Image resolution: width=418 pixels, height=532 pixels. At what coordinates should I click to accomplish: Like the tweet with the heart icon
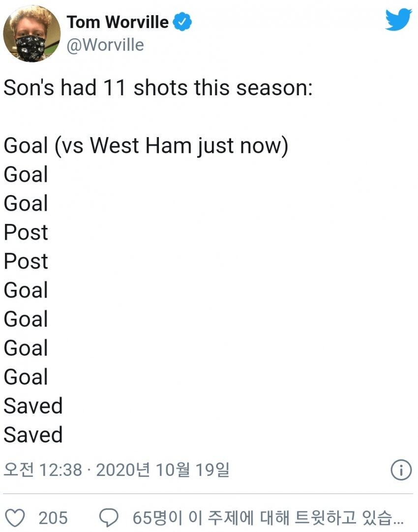coord(18,518)
